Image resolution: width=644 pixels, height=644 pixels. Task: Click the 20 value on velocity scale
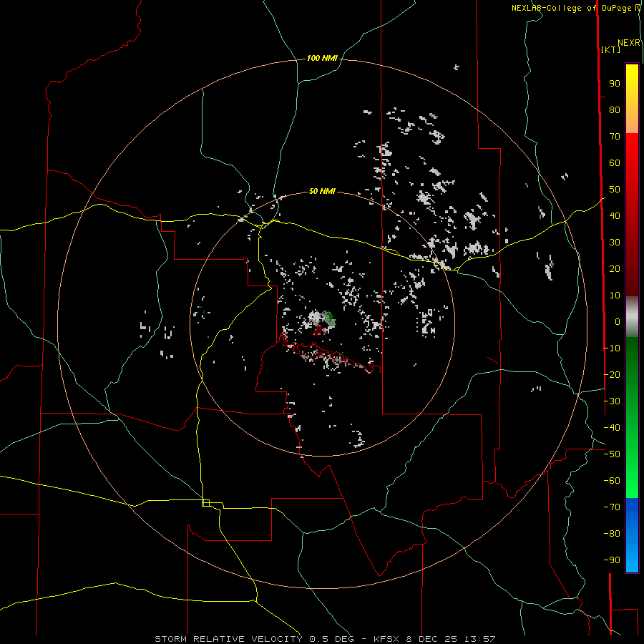(615, 269)
